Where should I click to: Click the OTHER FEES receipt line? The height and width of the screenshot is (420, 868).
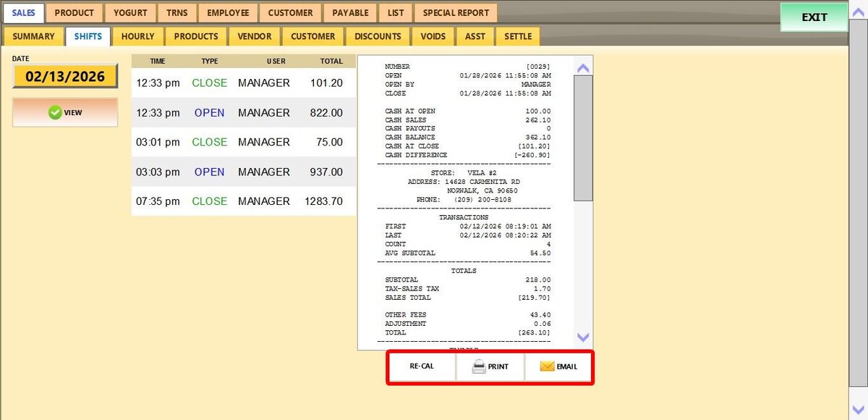pyautogui.click(x=467, y=315)
